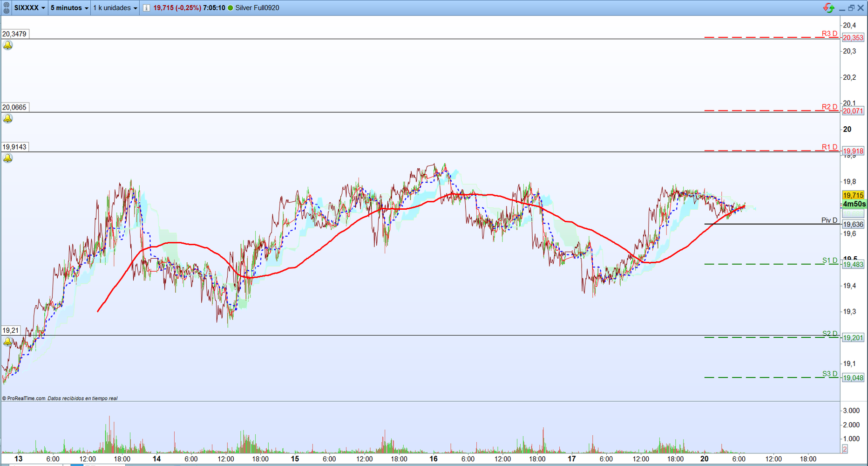
Task: Click the red-green refresh arrows icon
Action: coord(828,8)
